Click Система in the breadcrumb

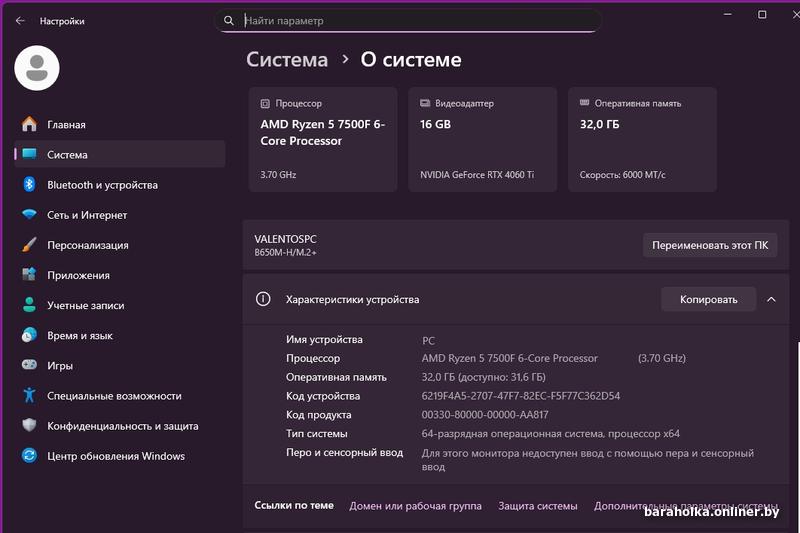(x=287, y=60)
